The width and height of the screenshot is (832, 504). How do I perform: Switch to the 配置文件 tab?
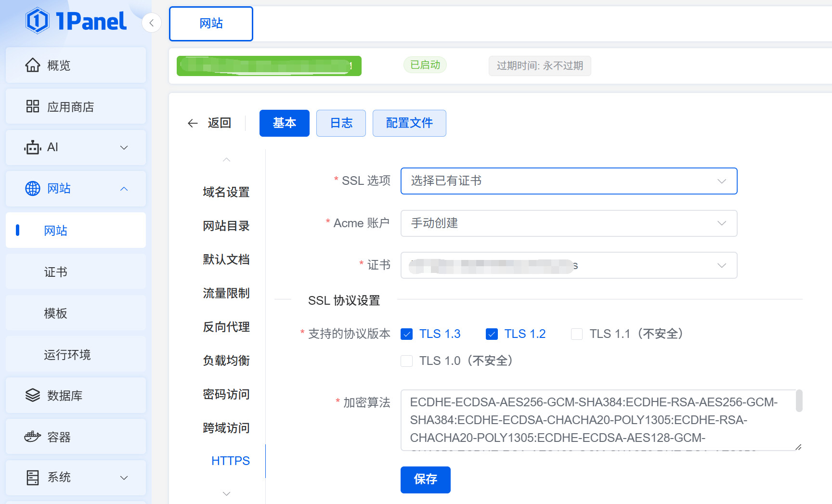(x=409, y=123)
